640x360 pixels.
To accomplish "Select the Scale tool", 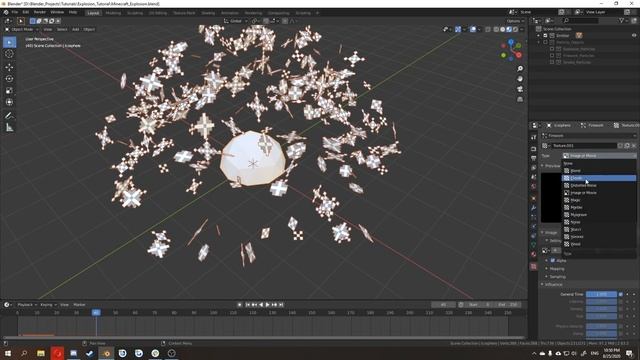I will 9,91.
